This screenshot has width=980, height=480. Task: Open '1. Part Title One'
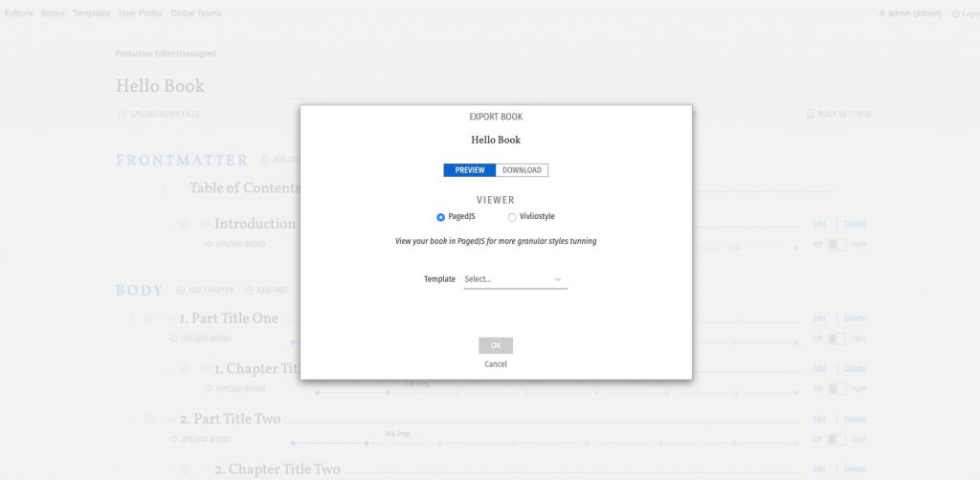click(x=229, y=318)
